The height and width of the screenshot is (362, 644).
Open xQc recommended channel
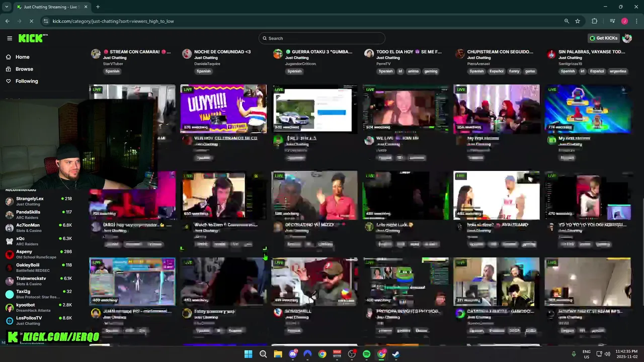click(39, 241)
